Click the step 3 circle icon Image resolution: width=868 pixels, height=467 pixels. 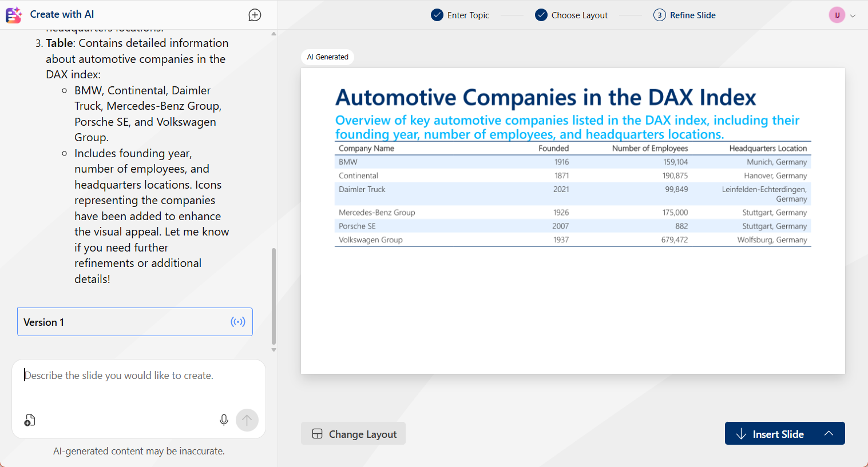[x=660, y=15]
